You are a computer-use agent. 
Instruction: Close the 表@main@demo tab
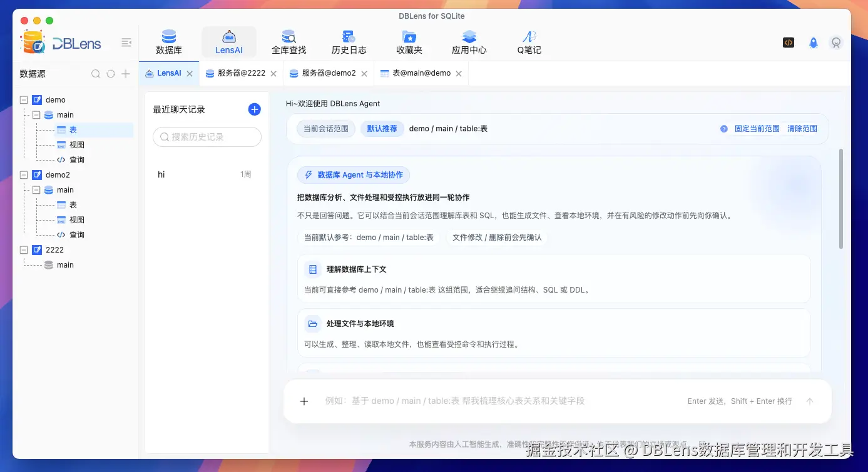click(458, 74)
